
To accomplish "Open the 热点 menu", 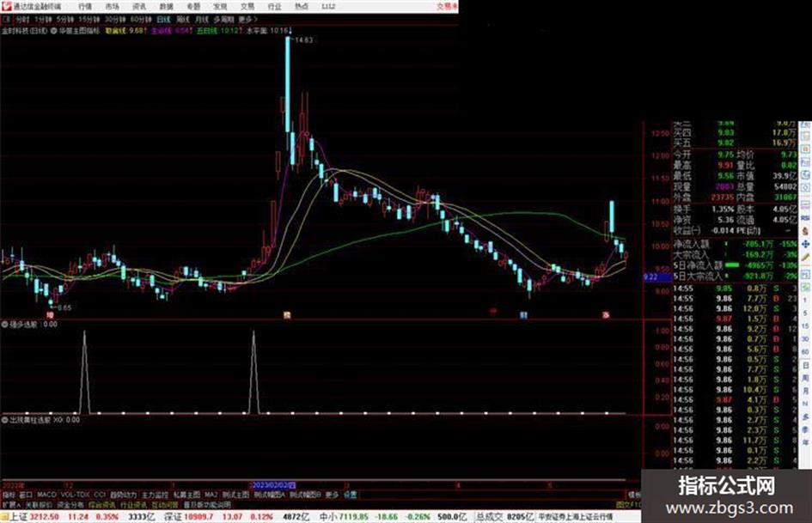I will coord(302,7).
